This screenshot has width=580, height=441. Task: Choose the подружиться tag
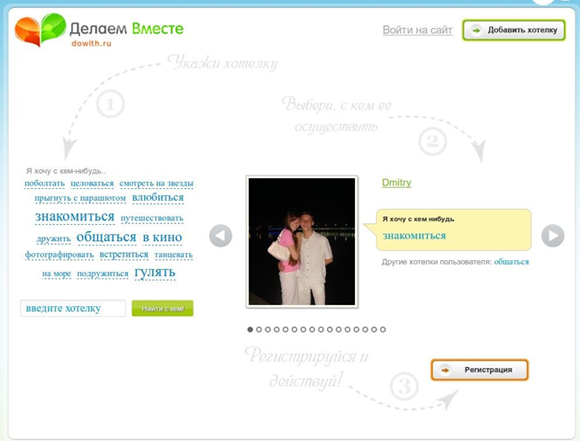pyautogui.click(x=102, y=274)
